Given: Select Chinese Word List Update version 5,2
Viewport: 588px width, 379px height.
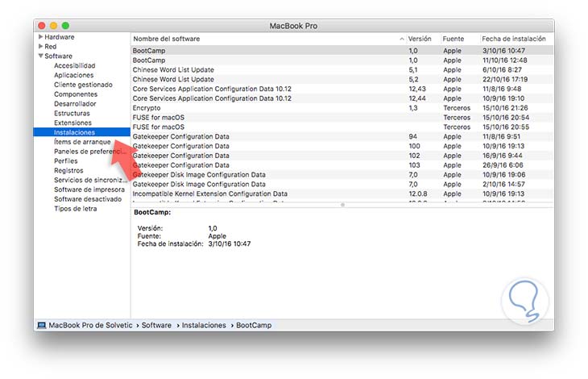Looking at the screenshot, I should [x=342, y=79].
